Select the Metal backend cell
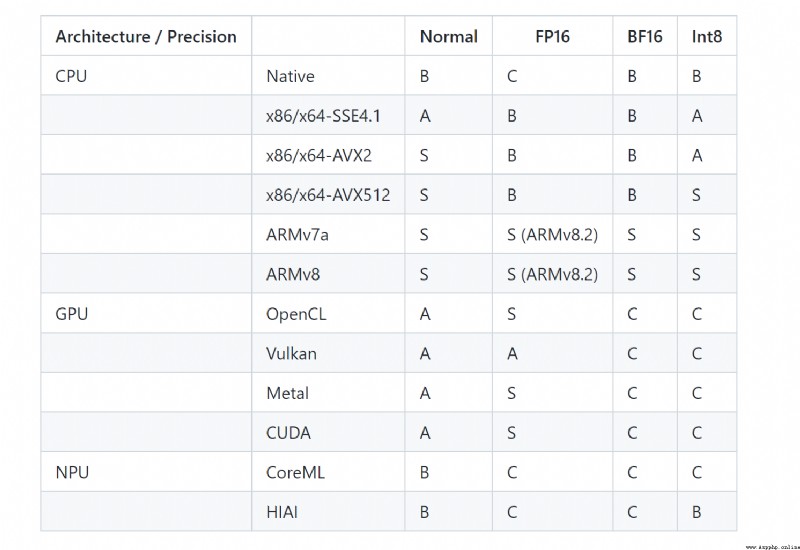800x550 pixels. 328,393
